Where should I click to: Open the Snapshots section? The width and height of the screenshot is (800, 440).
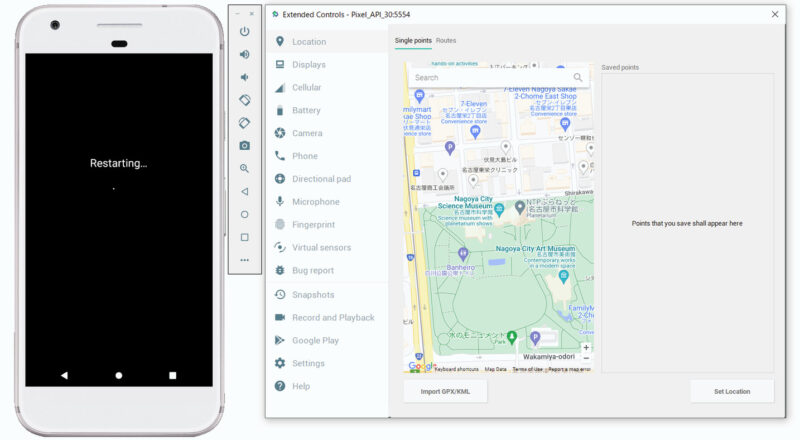(313, 295)
